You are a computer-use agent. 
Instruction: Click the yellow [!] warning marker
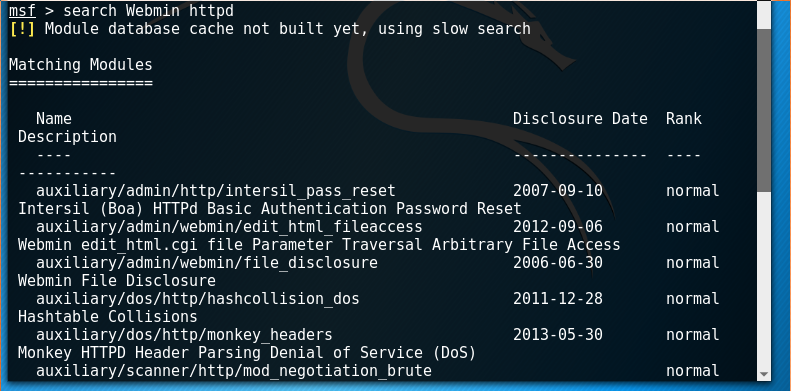[x=22, y=29]
